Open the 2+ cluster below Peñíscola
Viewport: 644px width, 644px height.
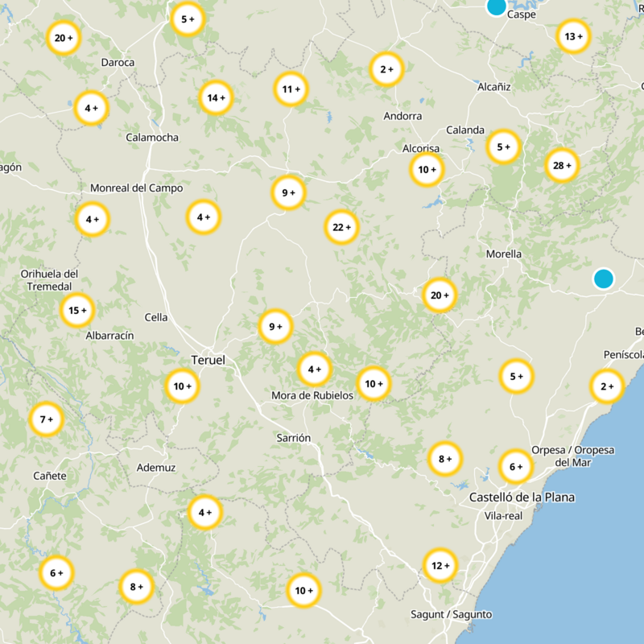pyautogui.click(x=607, y=386)
